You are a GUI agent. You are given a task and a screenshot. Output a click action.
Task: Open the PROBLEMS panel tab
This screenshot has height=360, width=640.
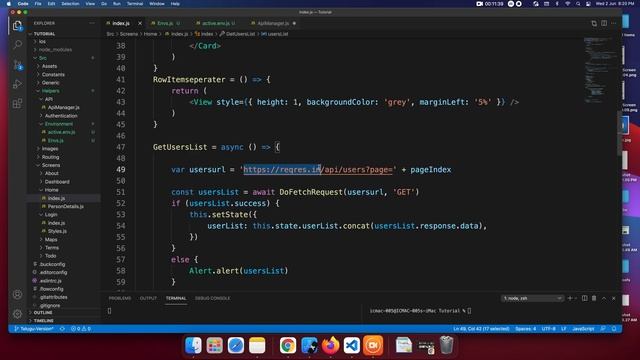click(x=120, y=298)
